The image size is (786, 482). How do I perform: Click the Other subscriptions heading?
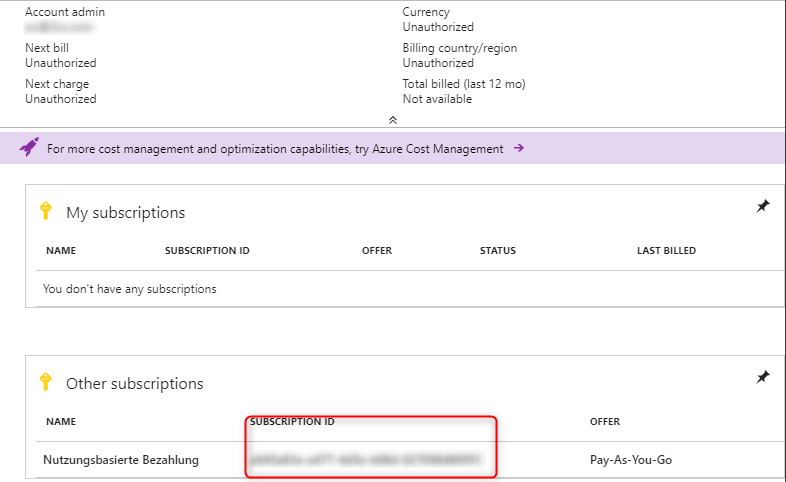click(135, 383)
